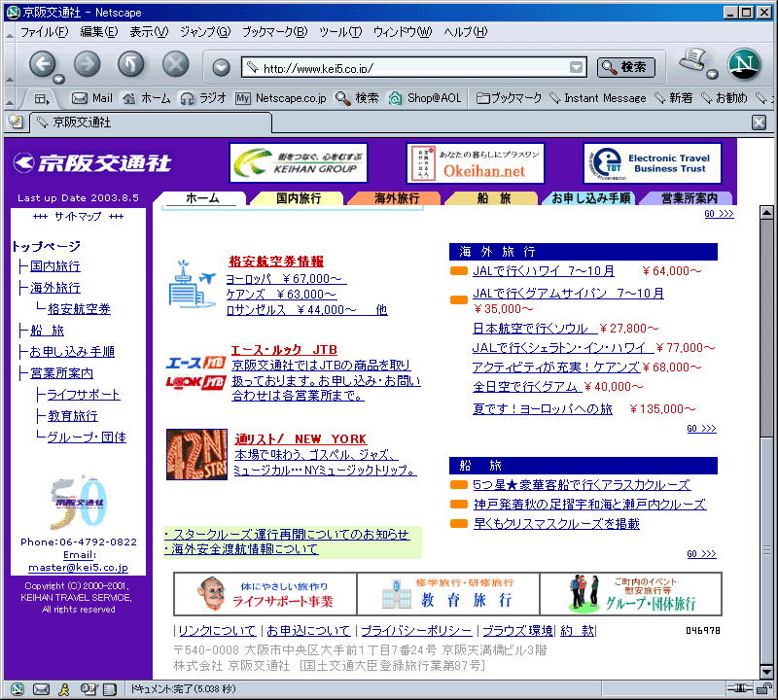Open the ブックマーク folder on the toolbar
The height and width of the screenshot is (700, 778).
509,98
